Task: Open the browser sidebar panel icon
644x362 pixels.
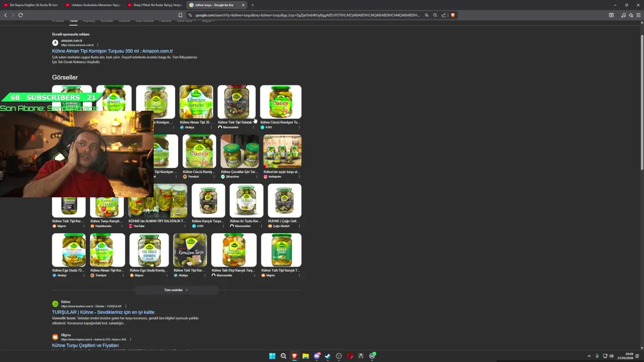Action: point(611,15)
